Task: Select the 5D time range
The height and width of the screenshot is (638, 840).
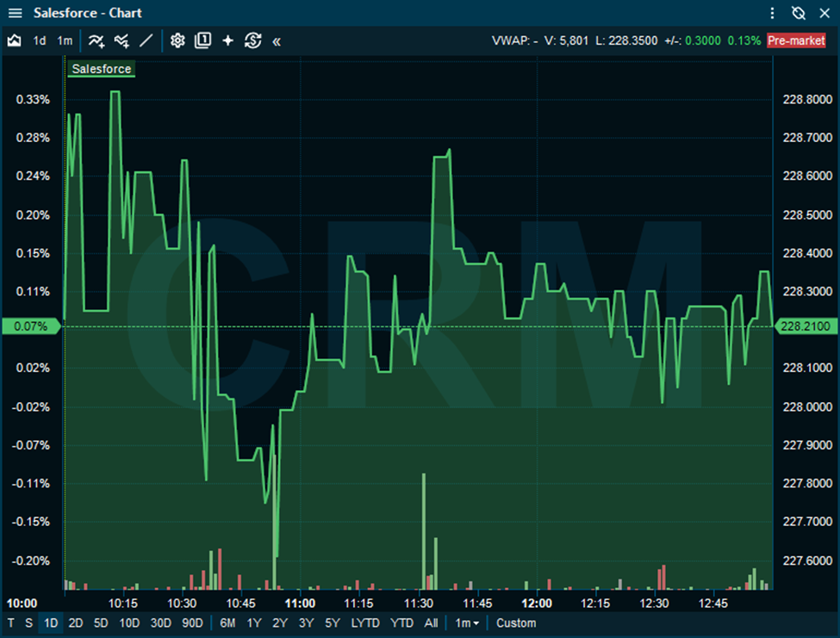Action: [x=101, y=623]
